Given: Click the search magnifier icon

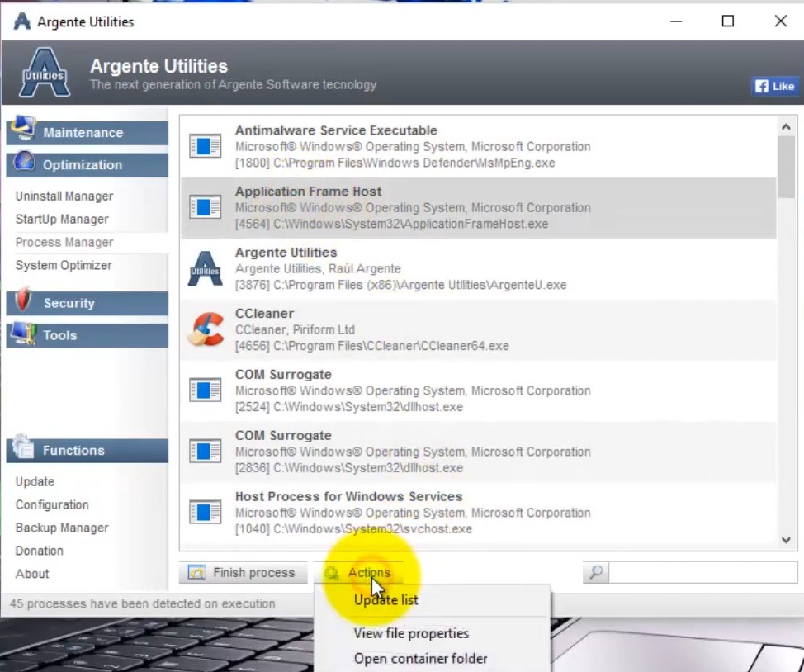Looking at the screenshot, I should click(596, 572).
